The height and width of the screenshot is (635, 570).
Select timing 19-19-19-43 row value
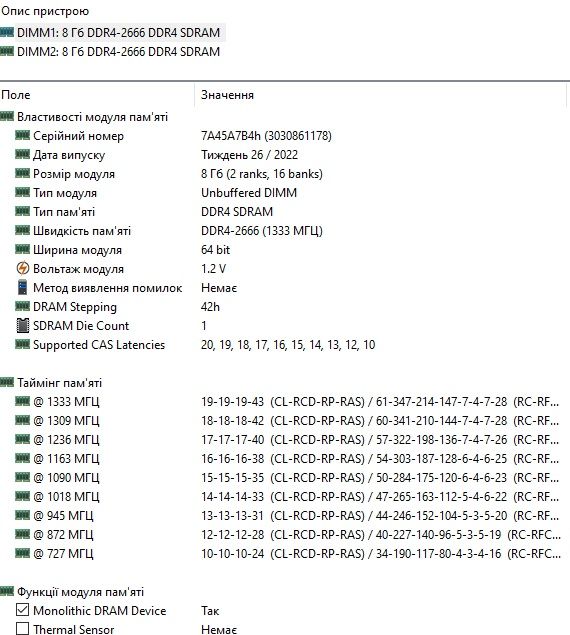point(380,402)
